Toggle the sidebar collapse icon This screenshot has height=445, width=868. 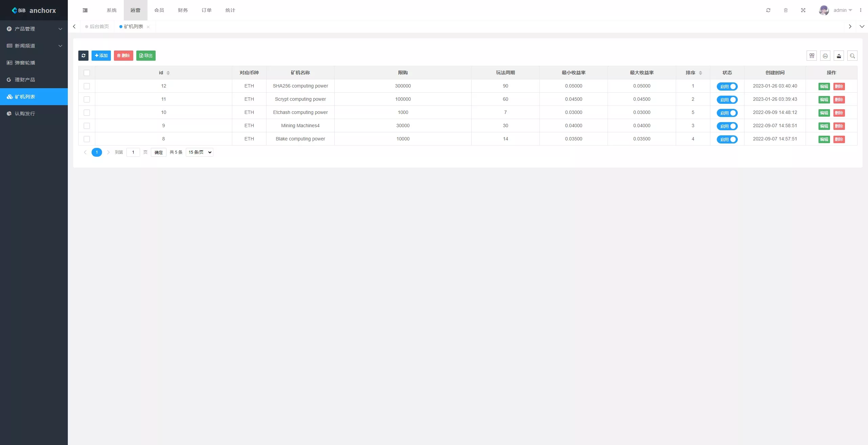85,10
